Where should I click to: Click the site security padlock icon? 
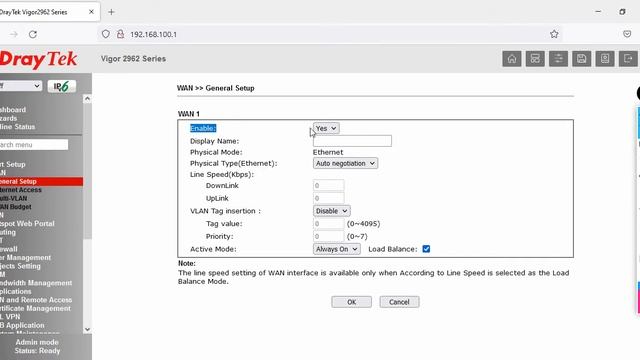120,34
